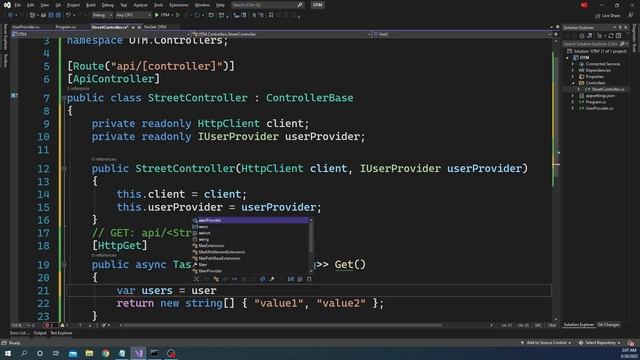Open File Explorer from the taskbar
Image resolution: width=640 pixels, height=360 pixels.
(x=89, y=353)
